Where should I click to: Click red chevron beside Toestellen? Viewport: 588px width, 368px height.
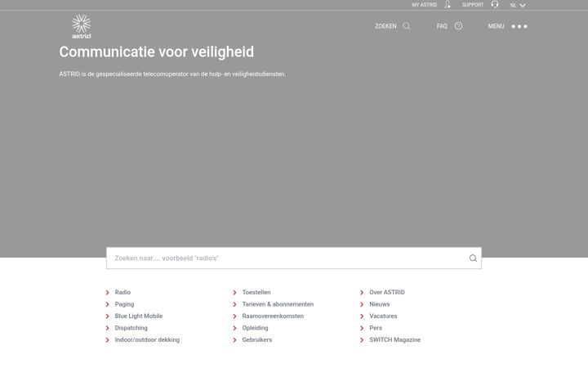(x=234, y=292)
